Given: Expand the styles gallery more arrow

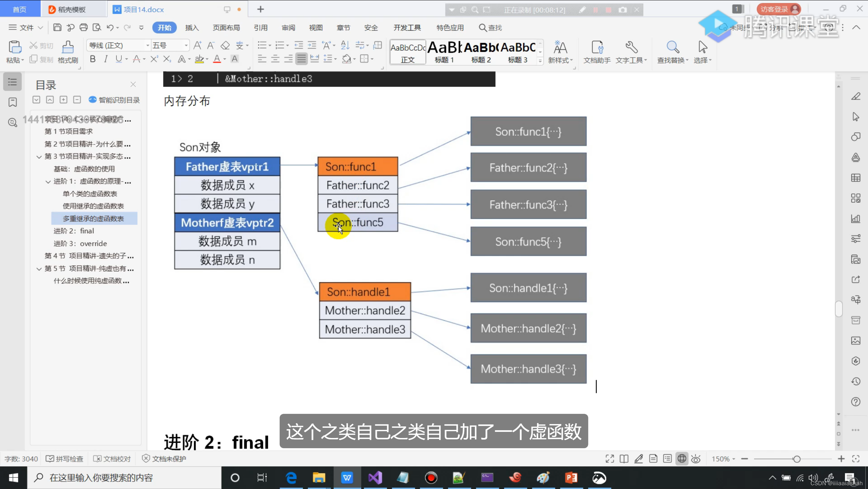Looking at the screenshot, I should [540, 61].
